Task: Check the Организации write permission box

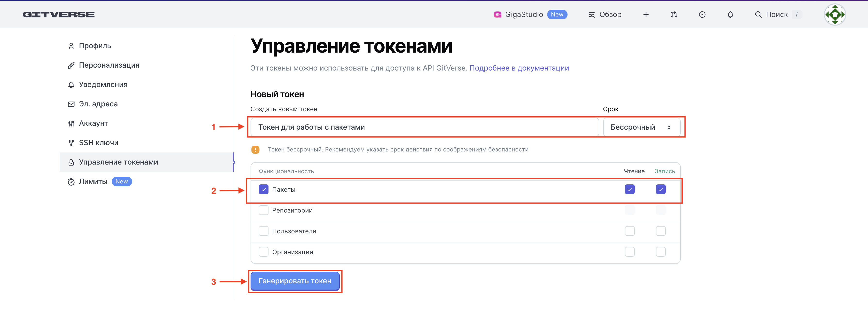Action: [660, 252]
